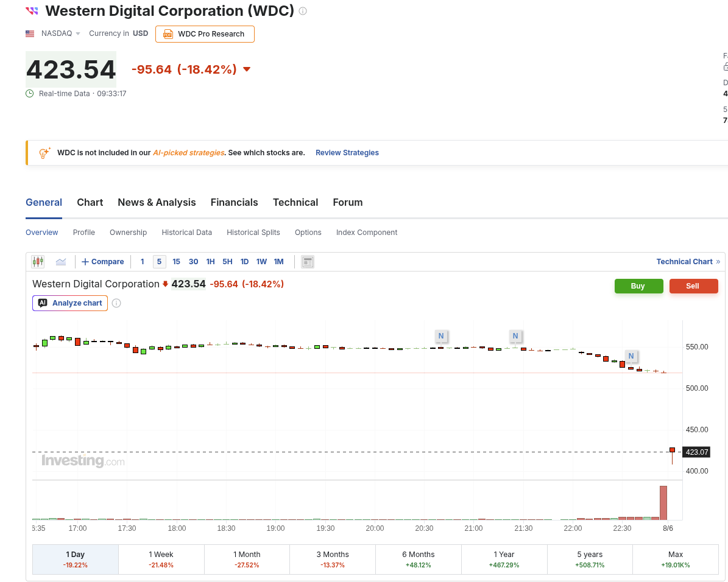Select the candlestick chart type icon
The image size is (728, 582).
tap(38, 262)
